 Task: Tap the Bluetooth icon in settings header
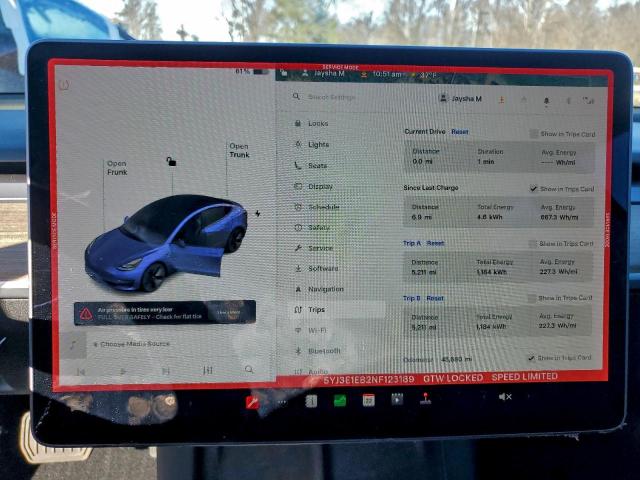[x=568, y=100]
